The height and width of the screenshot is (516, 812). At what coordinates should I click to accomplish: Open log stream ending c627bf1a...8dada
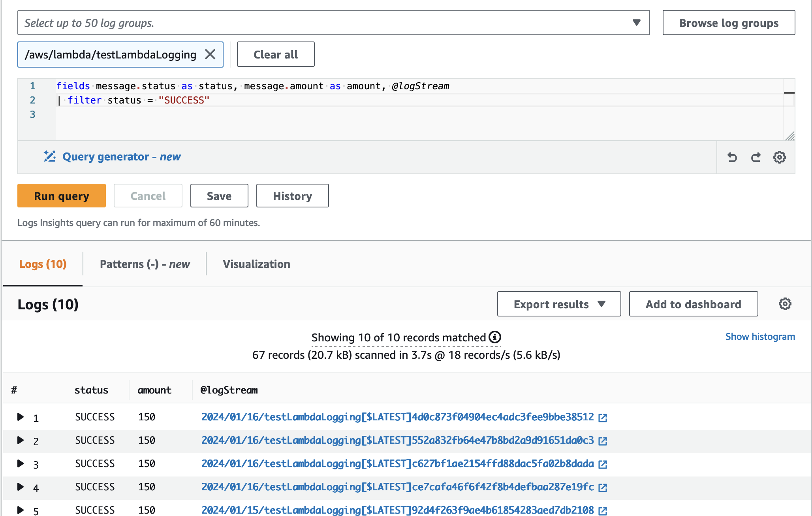(x=397, y=463)
